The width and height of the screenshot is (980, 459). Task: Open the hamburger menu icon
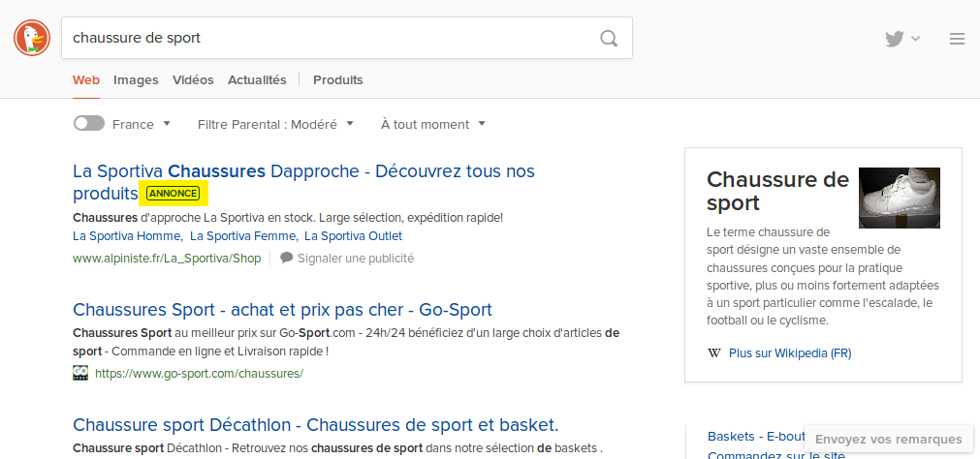pyautogui.click(x=957, y=39)
